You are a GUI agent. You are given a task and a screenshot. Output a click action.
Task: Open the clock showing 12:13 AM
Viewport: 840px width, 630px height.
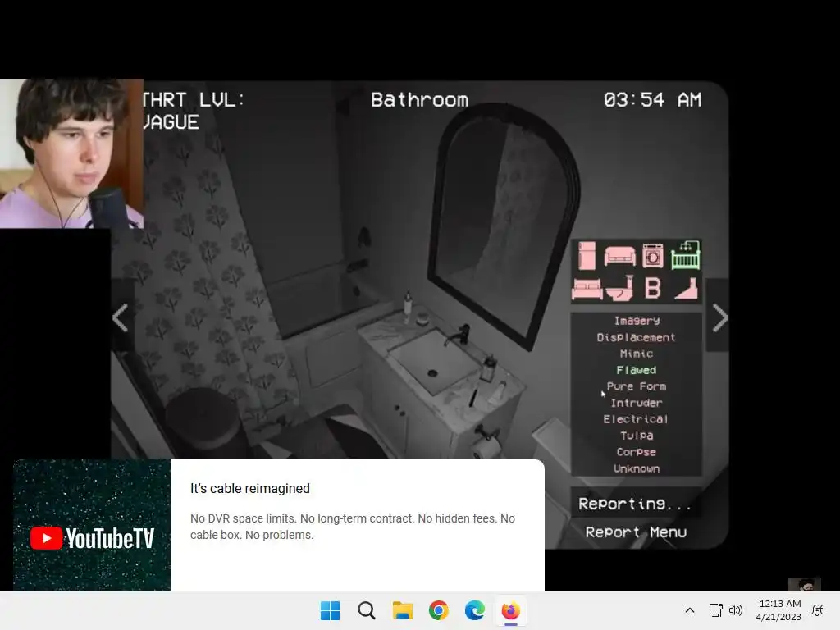coord(778,610)
